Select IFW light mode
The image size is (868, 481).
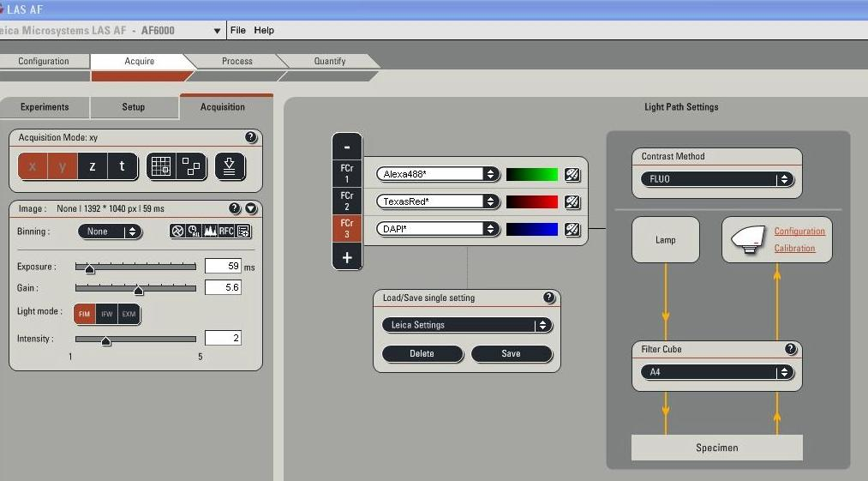point(106,314)
